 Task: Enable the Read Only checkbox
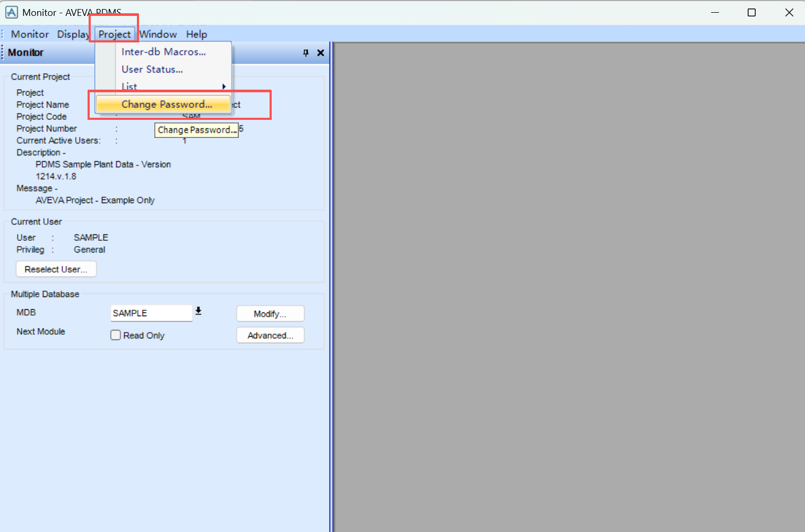(116, 335)
